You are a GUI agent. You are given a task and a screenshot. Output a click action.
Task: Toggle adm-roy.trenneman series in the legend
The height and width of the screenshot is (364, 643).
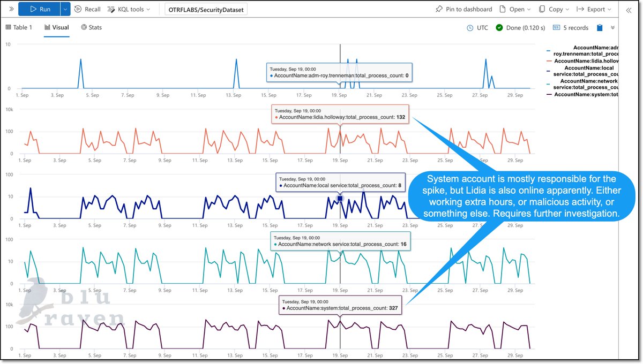tap(583, 51)
